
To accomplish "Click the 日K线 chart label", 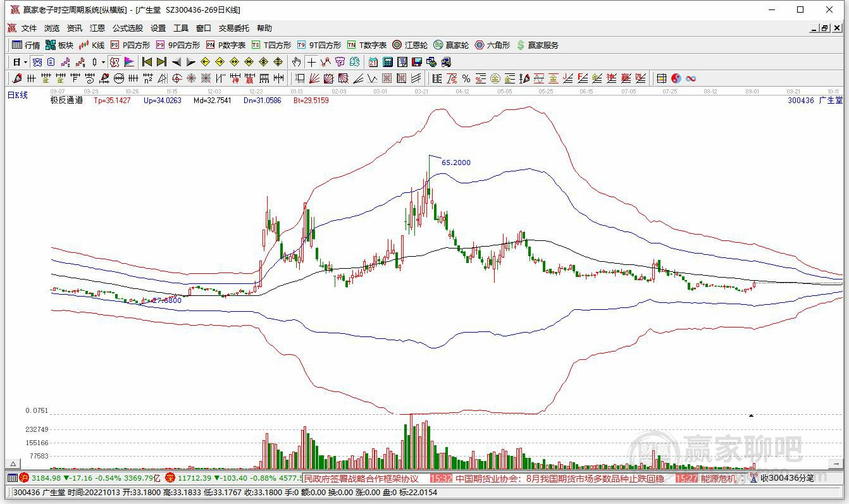I will tap(18, 95).
